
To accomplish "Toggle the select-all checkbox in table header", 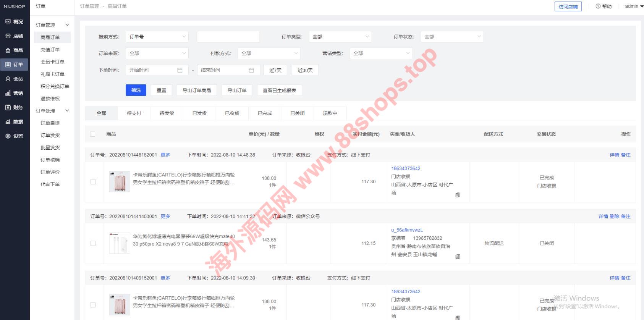I will click(92, 134).
